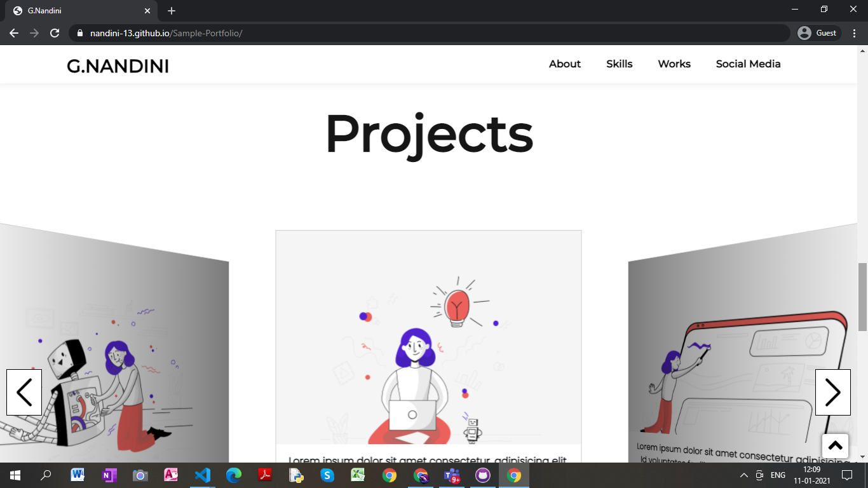Launch Visual Studio Code from the taskbar
868x488 pixels.
click(203, 475)
